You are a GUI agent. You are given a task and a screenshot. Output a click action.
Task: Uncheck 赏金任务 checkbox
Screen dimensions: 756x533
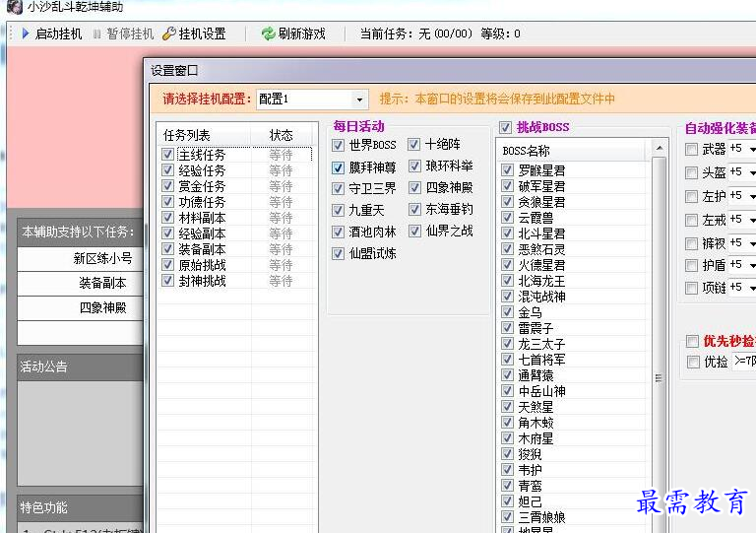(x=167, y=185)
